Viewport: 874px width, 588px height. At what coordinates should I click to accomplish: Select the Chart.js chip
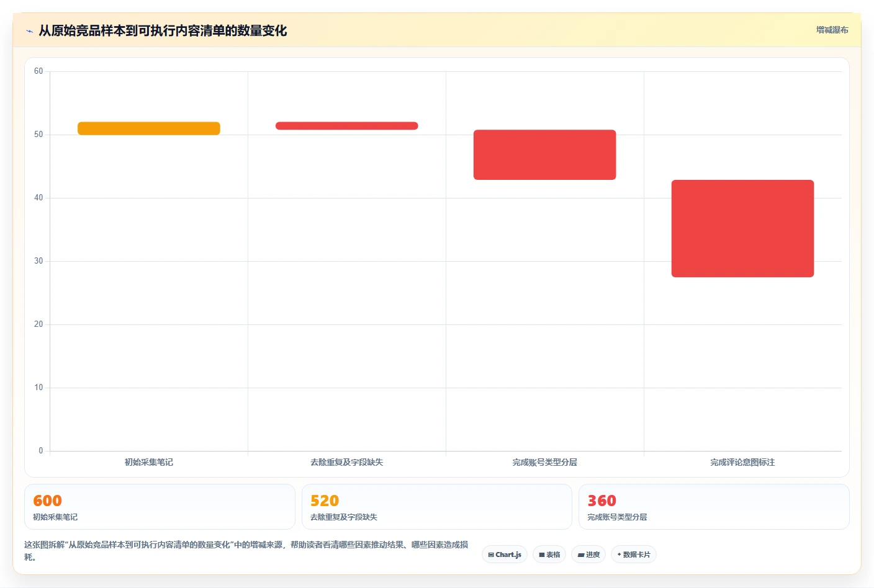click(505, 555)
